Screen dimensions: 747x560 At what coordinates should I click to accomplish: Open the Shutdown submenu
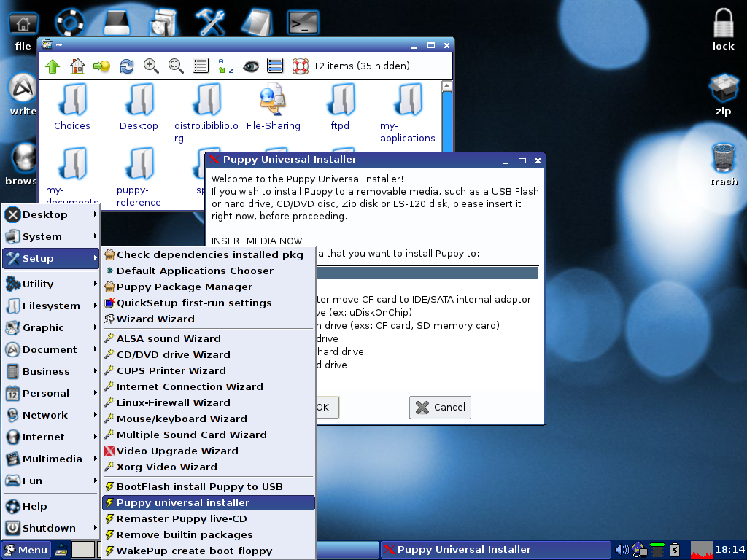[50, 529]
